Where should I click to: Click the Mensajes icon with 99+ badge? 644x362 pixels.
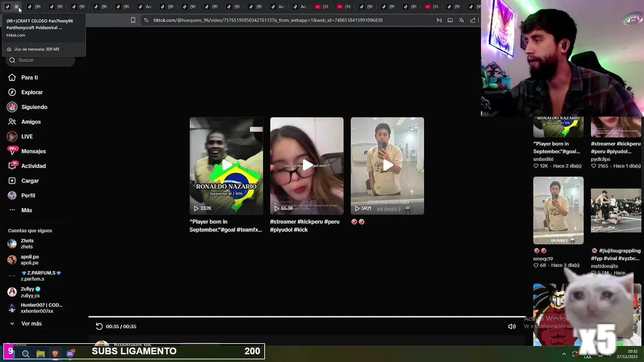pyautogui.click(x=12, y=151)
